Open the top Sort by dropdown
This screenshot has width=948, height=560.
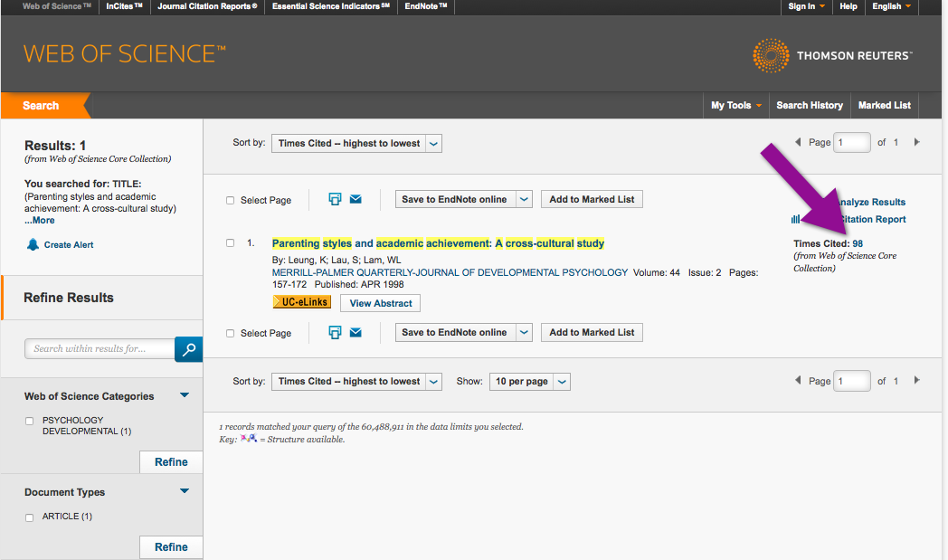pos(356,143)
